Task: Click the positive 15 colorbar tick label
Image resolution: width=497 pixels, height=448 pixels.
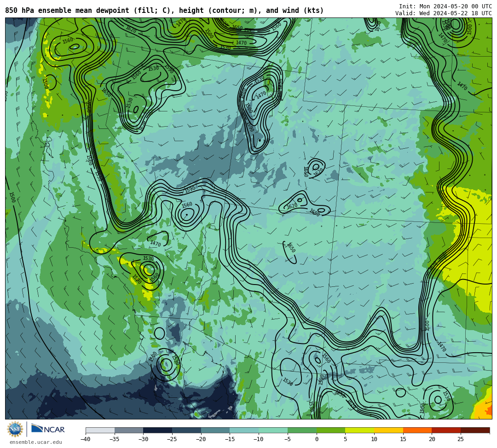Action: click(403, 439)
